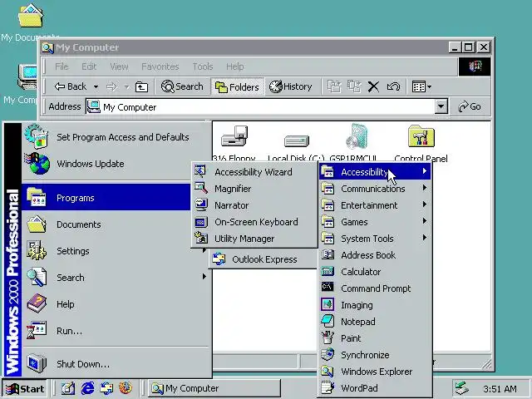Select the 3½ Floppy drive icon

coord(234,136)
